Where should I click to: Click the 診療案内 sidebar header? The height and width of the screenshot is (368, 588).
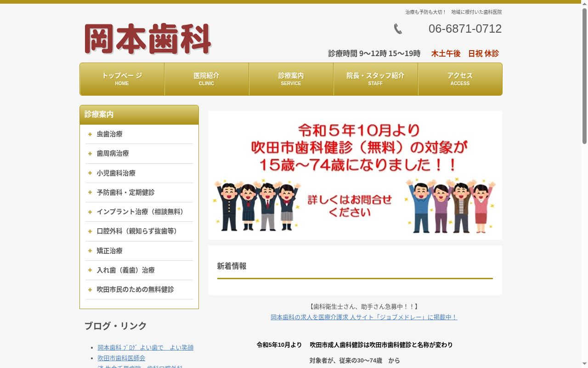(x=139, y=115)
